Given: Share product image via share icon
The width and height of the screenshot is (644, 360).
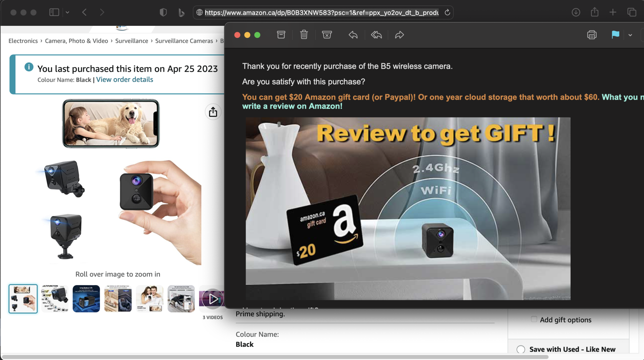Looking at the screenshot, I should [213, 112].
